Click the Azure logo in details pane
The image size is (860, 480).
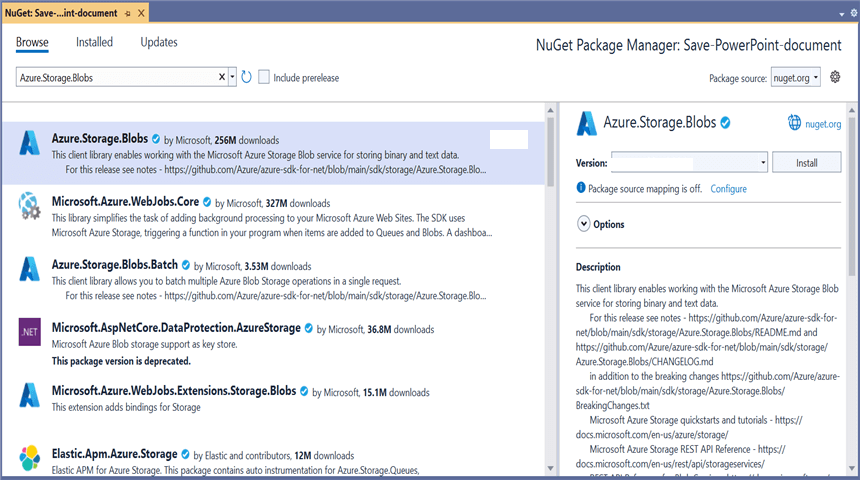point(586,123)
